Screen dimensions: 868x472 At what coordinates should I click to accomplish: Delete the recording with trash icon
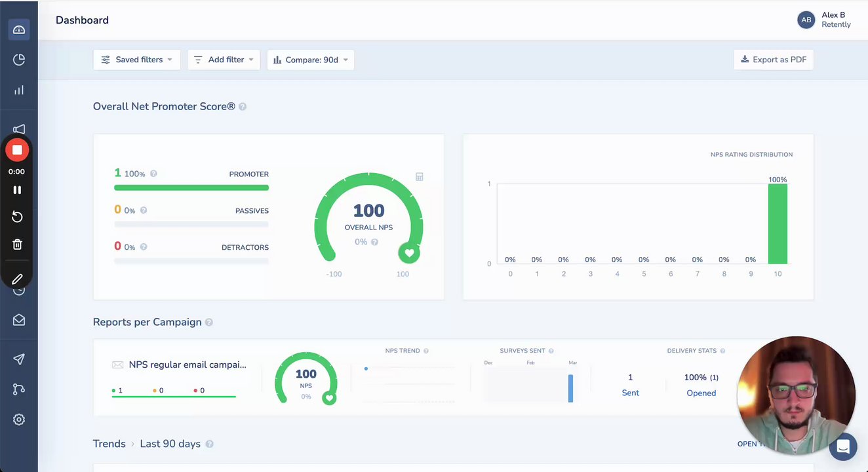[x=17, y=245]
